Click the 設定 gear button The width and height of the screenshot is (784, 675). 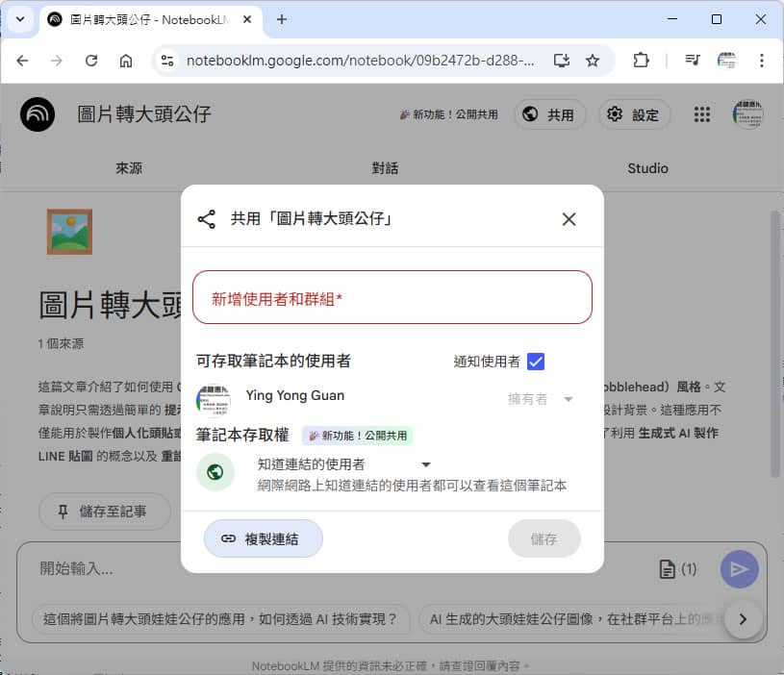point(633,114)
